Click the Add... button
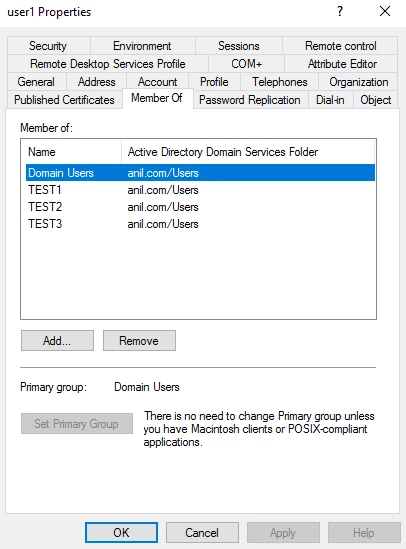This screenshot has width=406, height=549. pyautogui.click(x=57, y=340)
